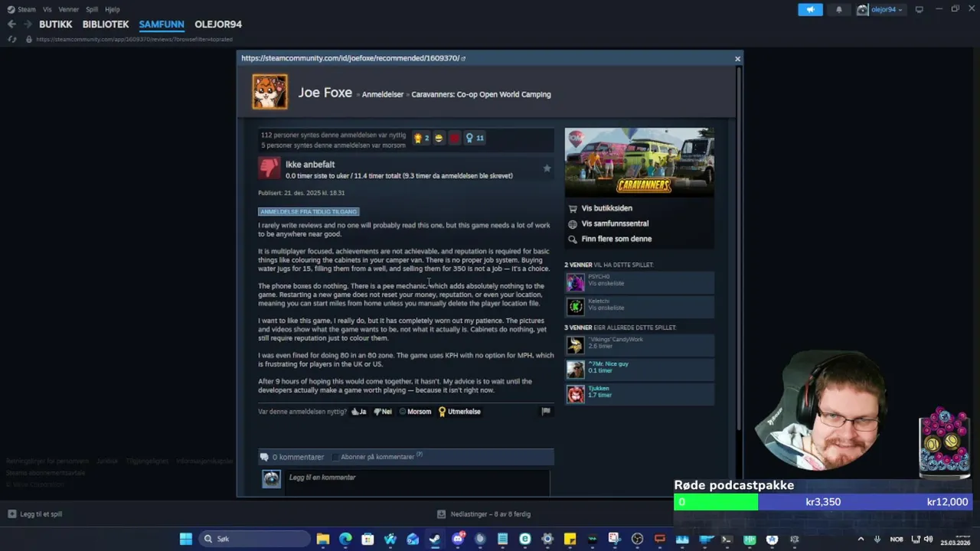This screenshot has width=980, height=551.
Task: Show hidden system tray icons chevron
Action: (x=861, y=539)
